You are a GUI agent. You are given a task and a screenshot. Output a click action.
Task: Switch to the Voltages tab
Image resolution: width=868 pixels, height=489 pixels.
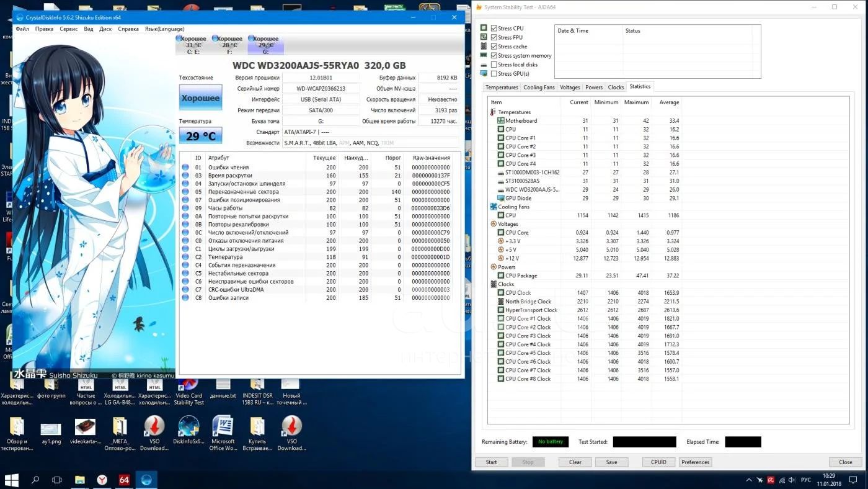[570, 87]
